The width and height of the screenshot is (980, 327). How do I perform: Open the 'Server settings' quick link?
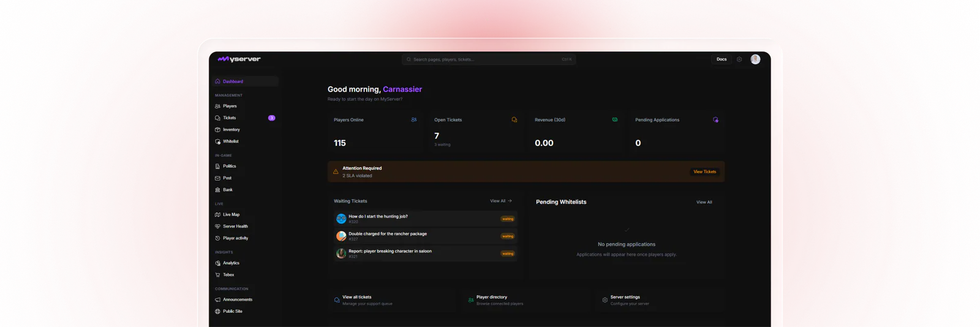point(660,300)
